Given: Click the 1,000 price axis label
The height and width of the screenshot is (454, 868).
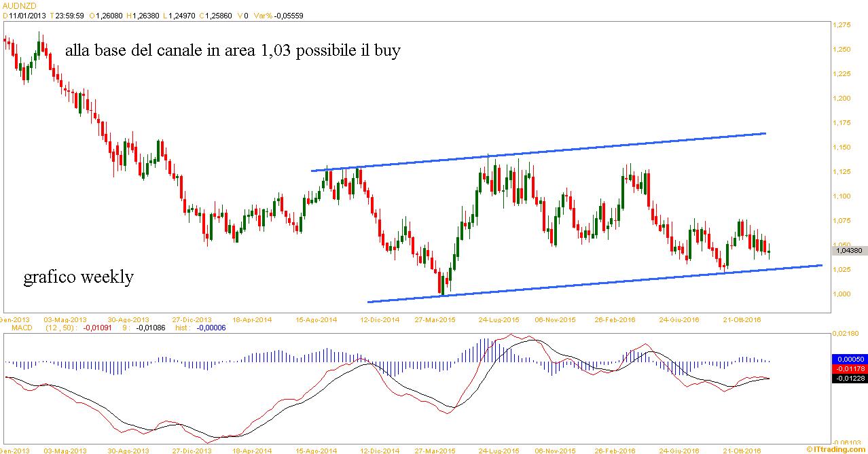Looking at the screenshot, I should click(842, 294).
